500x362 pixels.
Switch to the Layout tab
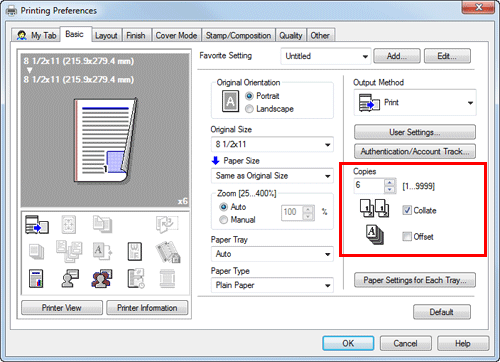click(x=106, y=35)
